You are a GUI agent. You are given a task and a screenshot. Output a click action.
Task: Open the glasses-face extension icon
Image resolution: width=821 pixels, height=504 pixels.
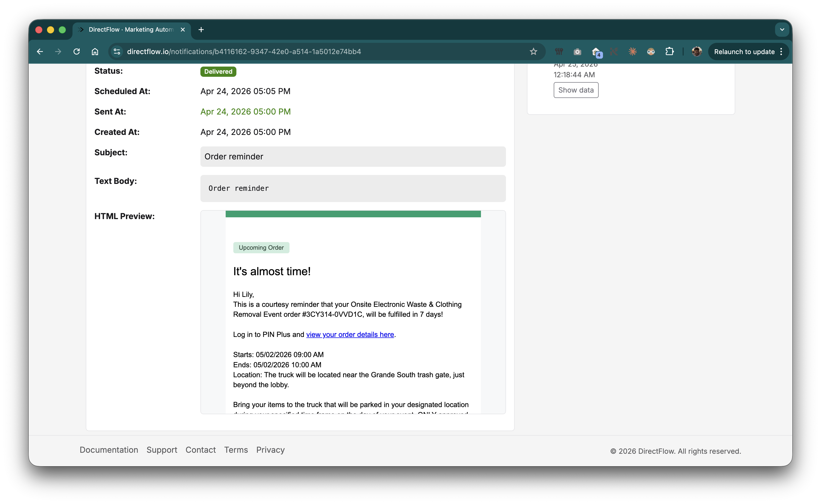(650, 52)
